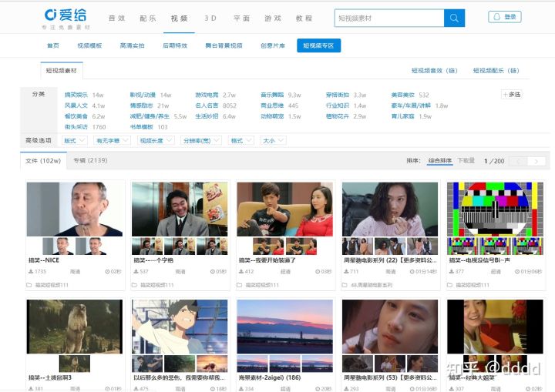
Task: Sort results by 综合排序
Action: click(x=440, y=161)
